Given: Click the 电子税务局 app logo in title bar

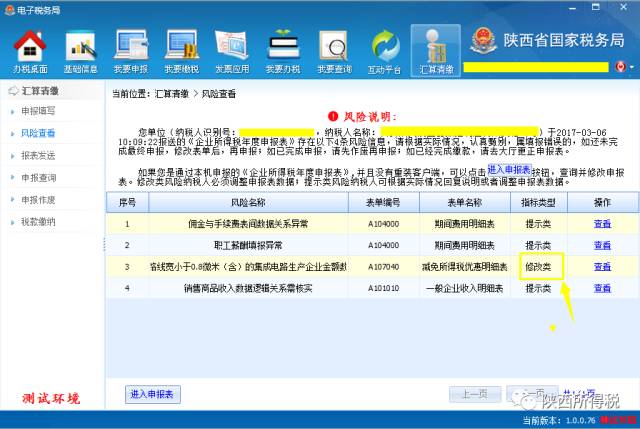Looking at the screenshot, I should [10, 10].
